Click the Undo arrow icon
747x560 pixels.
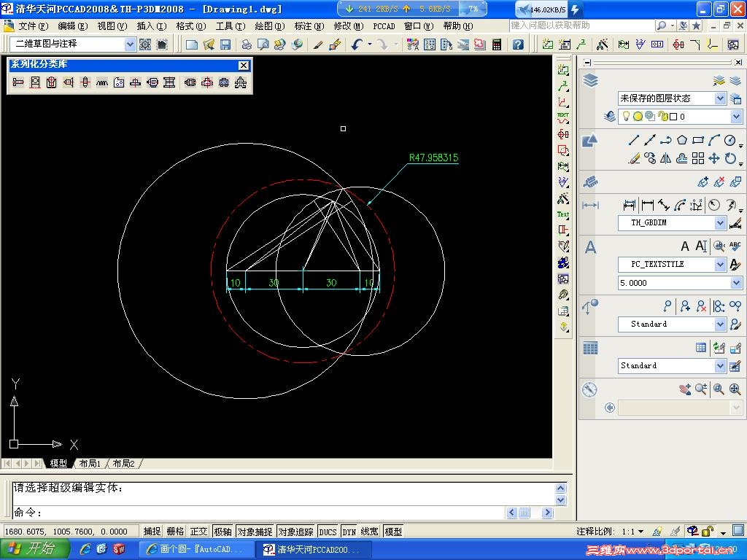point(357,44)
